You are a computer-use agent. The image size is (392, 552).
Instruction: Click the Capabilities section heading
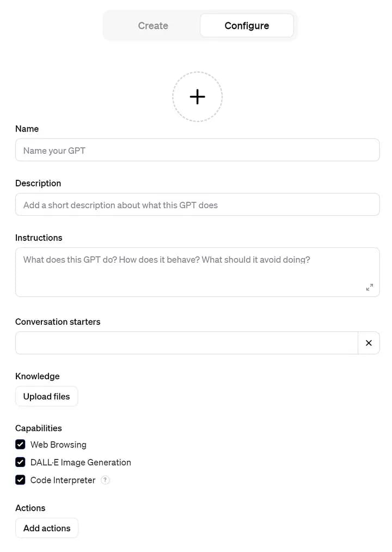39,428
